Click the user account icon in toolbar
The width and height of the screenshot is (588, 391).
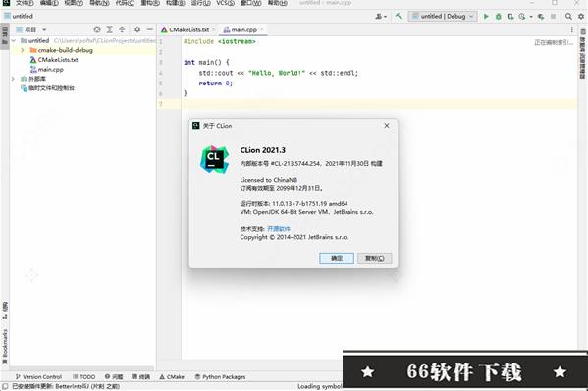379,16
